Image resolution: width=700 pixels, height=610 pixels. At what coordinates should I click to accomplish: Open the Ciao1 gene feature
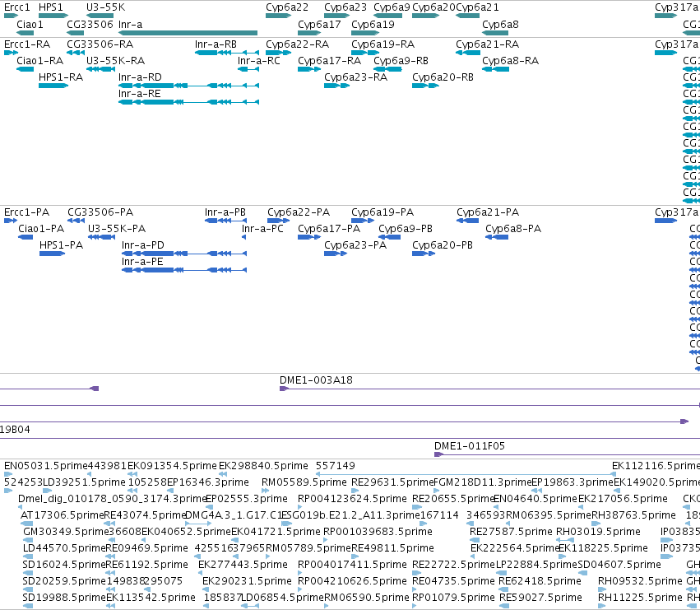pos(25,33)
